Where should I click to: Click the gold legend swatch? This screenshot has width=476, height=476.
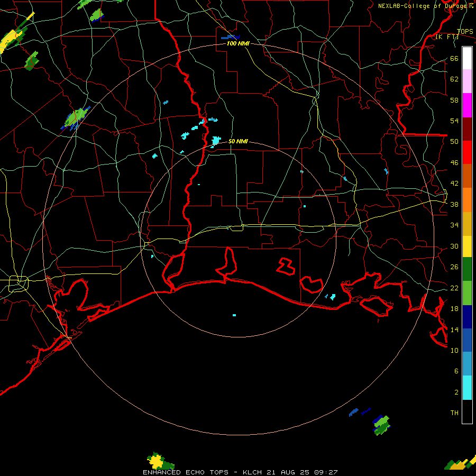click(467, 224)
